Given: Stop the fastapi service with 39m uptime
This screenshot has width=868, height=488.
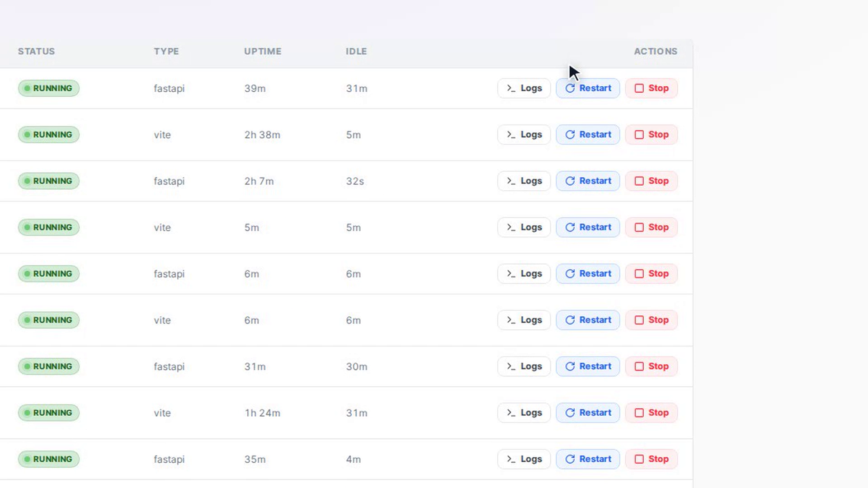Looking at the screenshot, I should click(x=651, y=88).
